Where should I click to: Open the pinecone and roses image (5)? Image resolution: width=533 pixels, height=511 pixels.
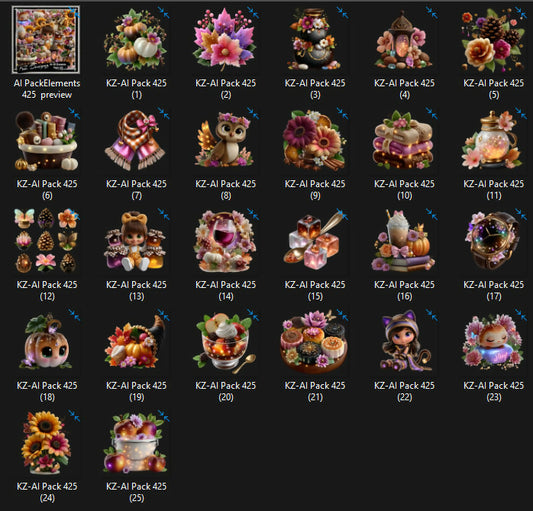pos(494,39)
